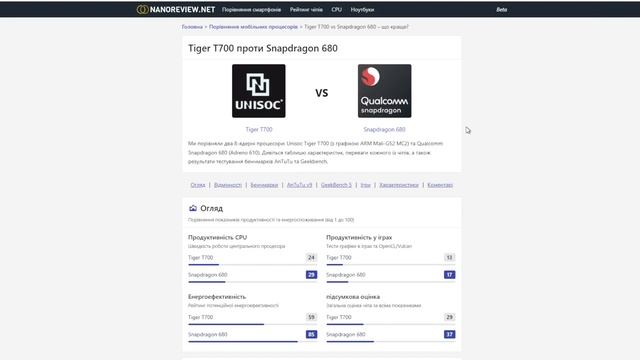The width and height of the screenshot is (640, 360).
Task: Click the Продуктивність у іграх heading
Action: coord(359,237)
